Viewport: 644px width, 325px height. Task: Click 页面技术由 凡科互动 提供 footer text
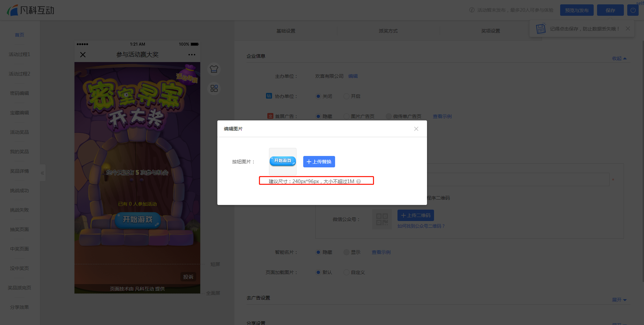click(x=137, y=289)
